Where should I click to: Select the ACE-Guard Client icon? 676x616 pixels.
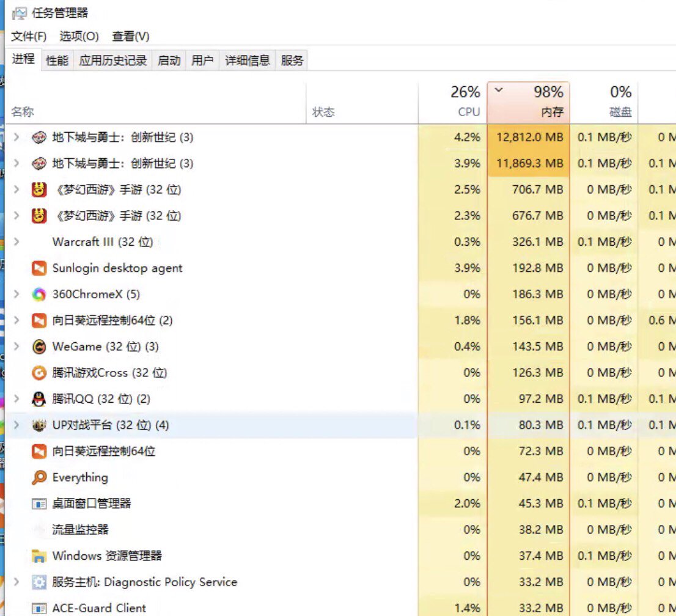(39, 608)
